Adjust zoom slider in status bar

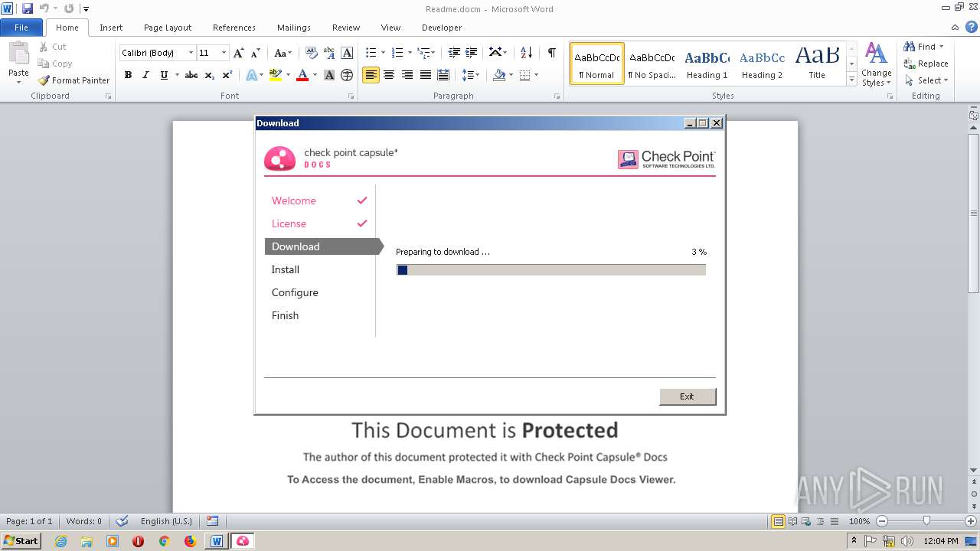click(926, 521)
